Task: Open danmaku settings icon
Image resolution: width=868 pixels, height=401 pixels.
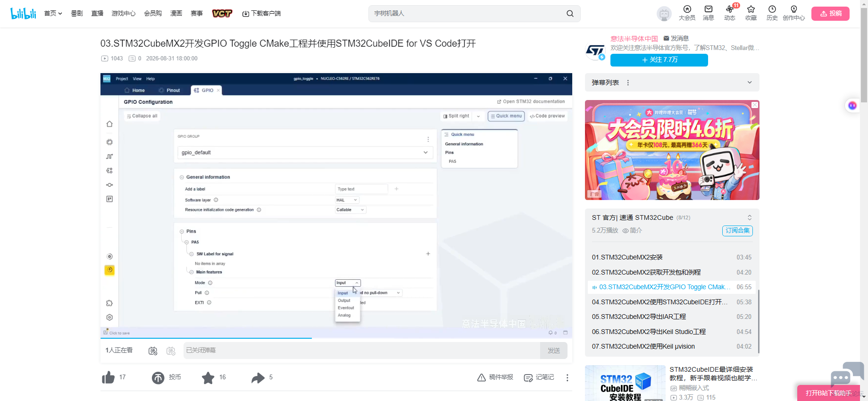Action: pyautogui.click(x=171, y=351)
